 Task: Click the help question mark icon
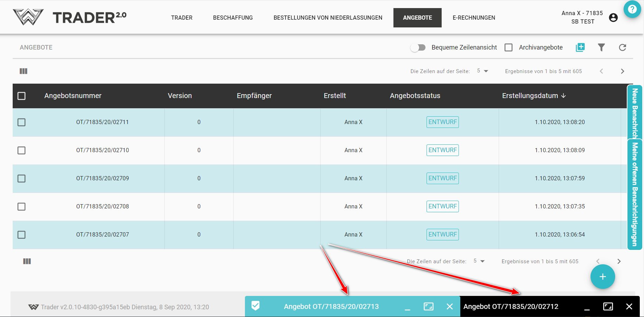[x=632, y=9]
